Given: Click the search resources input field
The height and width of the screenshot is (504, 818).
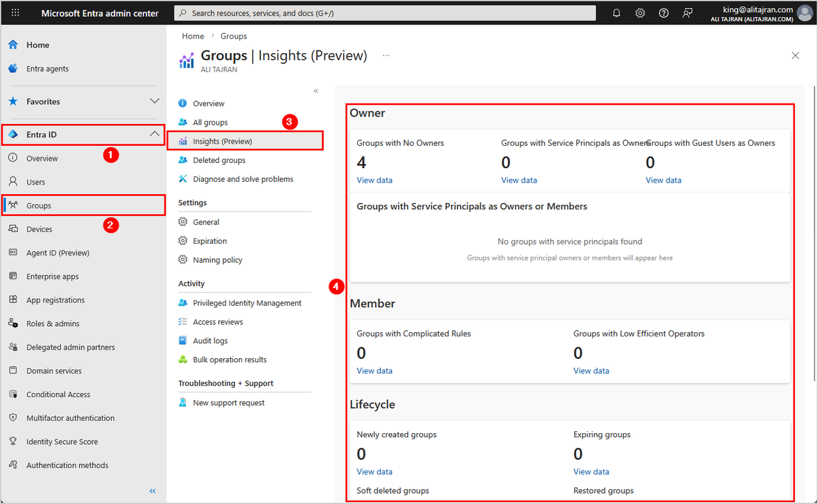Looking at the screenshot, I should [x=385, y=13].
